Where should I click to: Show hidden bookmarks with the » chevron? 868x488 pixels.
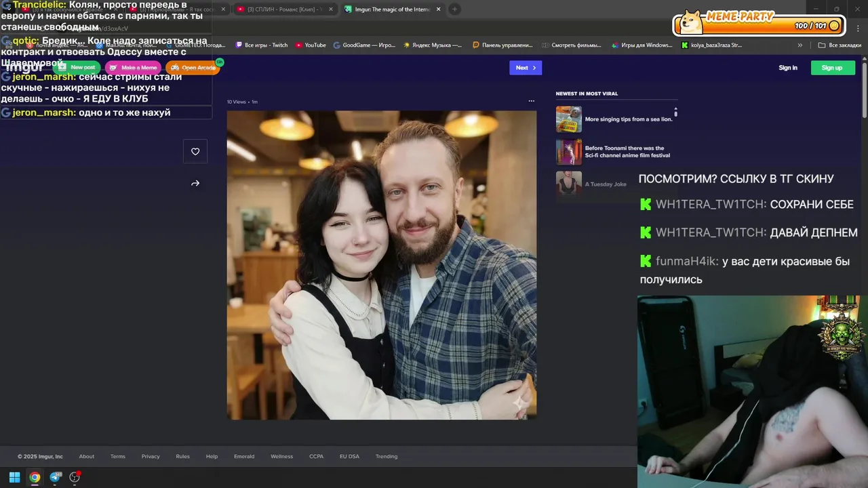(x=800, y=45)
